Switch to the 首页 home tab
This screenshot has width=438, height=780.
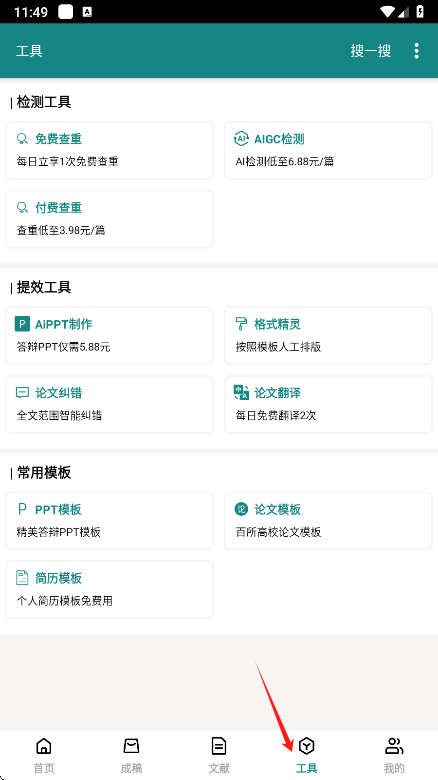click(x=44, y=755)
